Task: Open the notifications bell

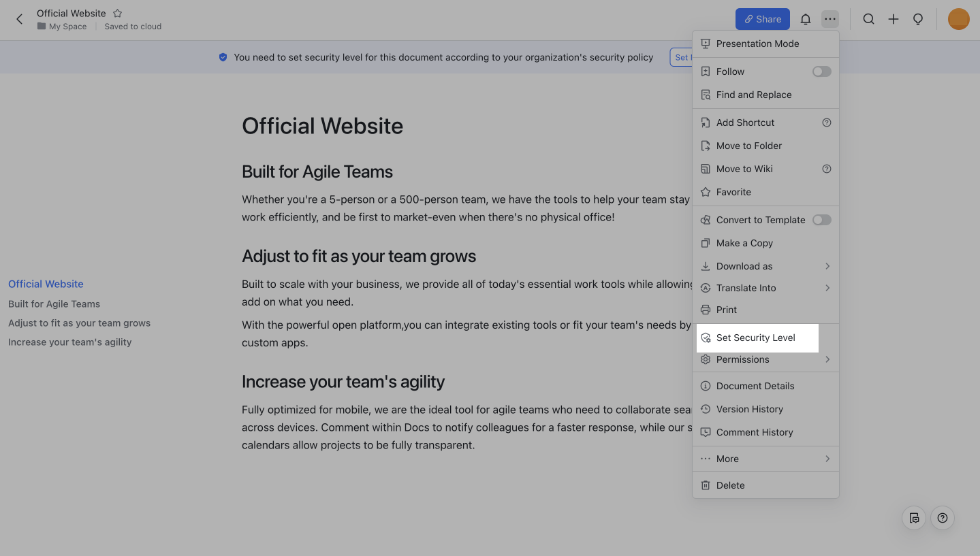Action: [x=805, y=19]
